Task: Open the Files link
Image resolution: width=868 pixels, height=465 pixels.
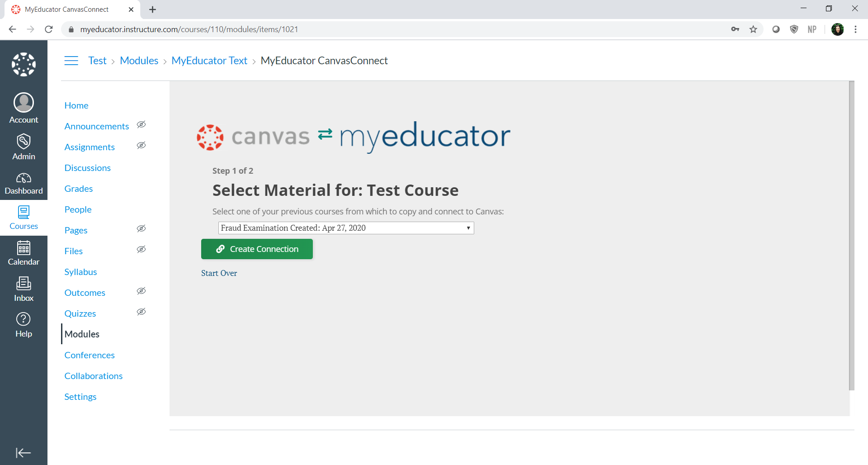Action: 74,251
